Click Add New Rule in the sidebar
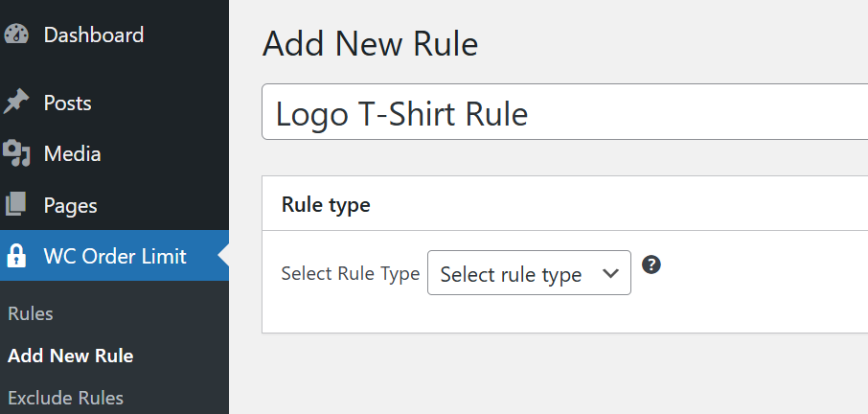This screenshot has height=414, width=868. pos(70,356)
